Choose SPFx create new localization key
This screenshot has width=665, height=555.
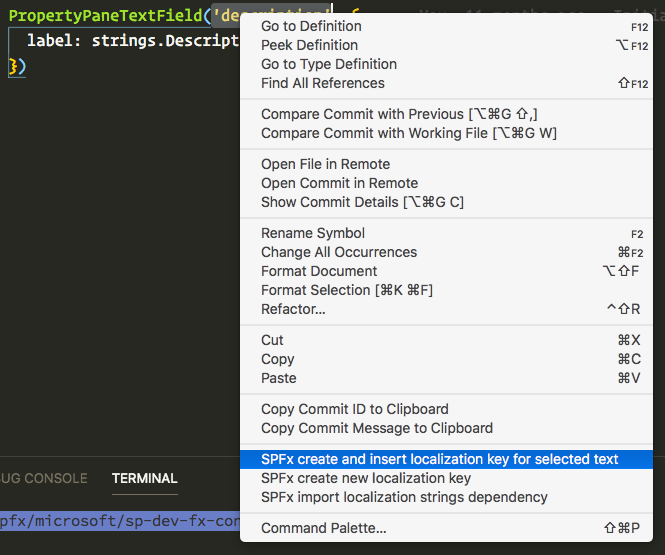(x=446, y=478)
